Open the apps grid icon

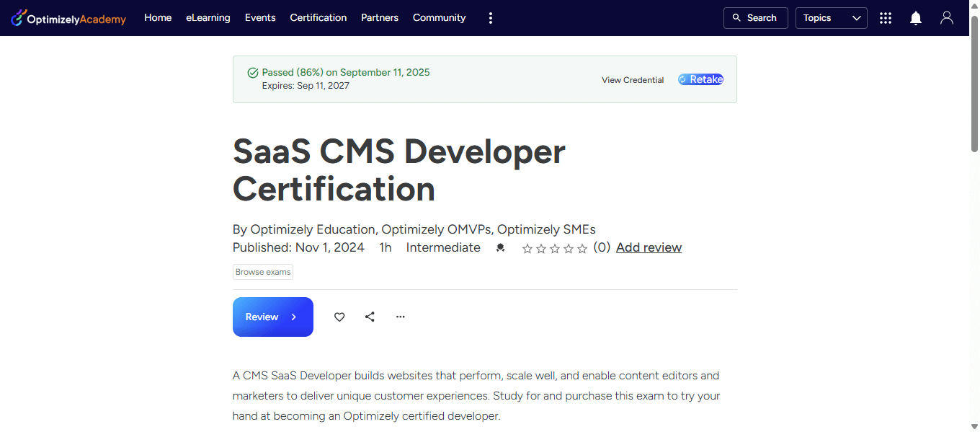(x=886, y=18)
